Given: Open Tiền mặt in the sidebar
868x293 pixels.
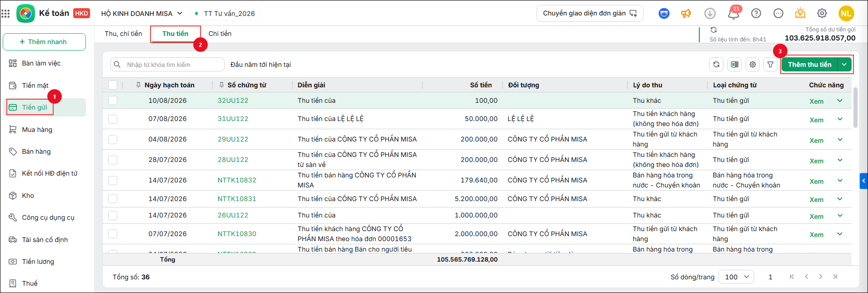Looking at the screenshot, I should pos(44,86).
